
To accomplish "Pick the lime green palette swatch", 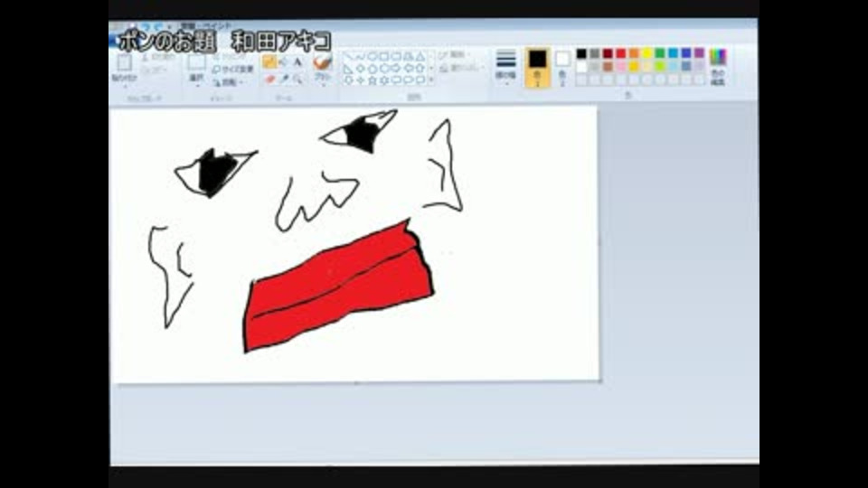I will pyautogui.click(x=660, y=66).
